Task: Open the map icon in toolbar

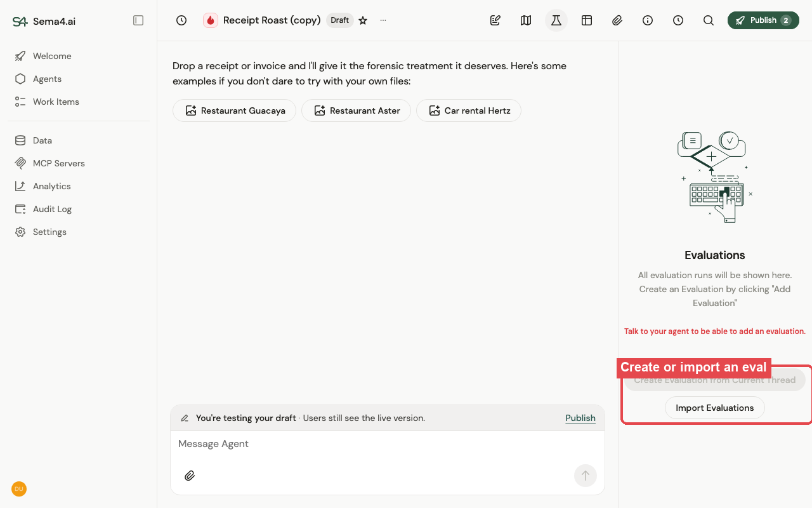Action: (526, 20)
